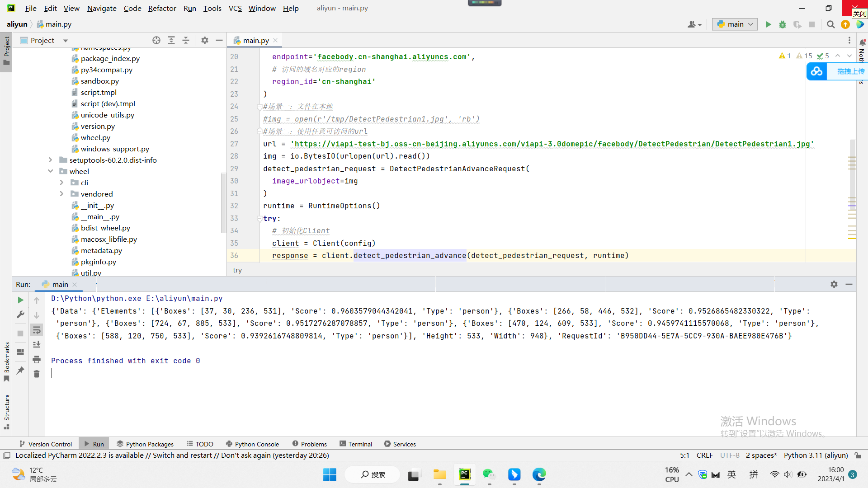The width and height of the screenshot is (868, 488).
Task: Select opened file target icon in Project panel
Action: [x=156, y=40]
